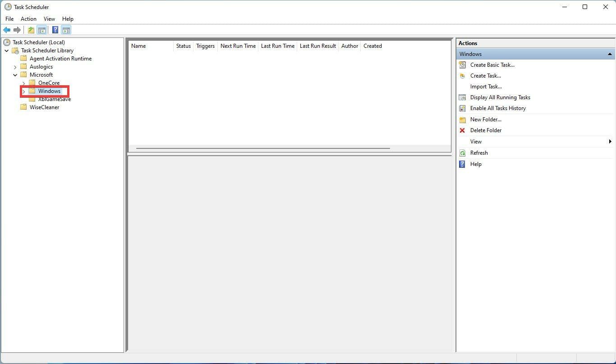Click the Up One Level toolbar icon
The image size is (616, 364).
pyautogui.click(x=31, y=30)
